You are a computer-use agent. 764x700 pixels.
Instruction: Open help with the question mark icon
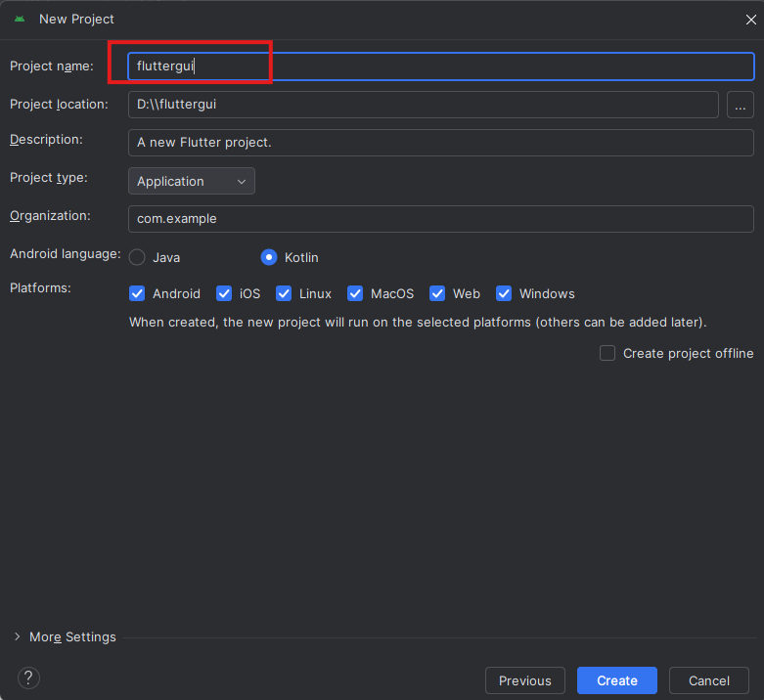point(28,678)
